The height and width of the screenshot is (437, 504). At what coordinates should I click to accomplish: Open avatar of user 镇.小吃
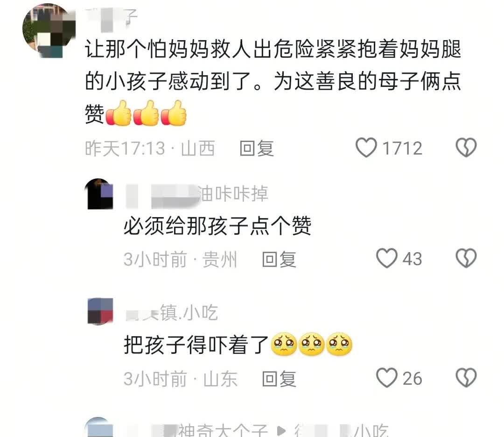(100, 311)
